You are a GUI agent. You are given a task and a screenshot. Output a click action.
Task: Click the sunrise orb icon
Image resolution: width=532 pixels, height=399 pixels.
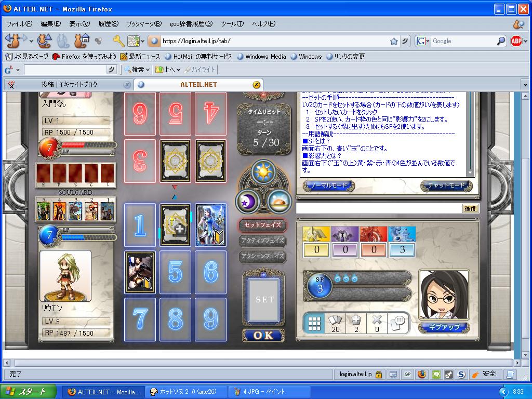point(280,202)
